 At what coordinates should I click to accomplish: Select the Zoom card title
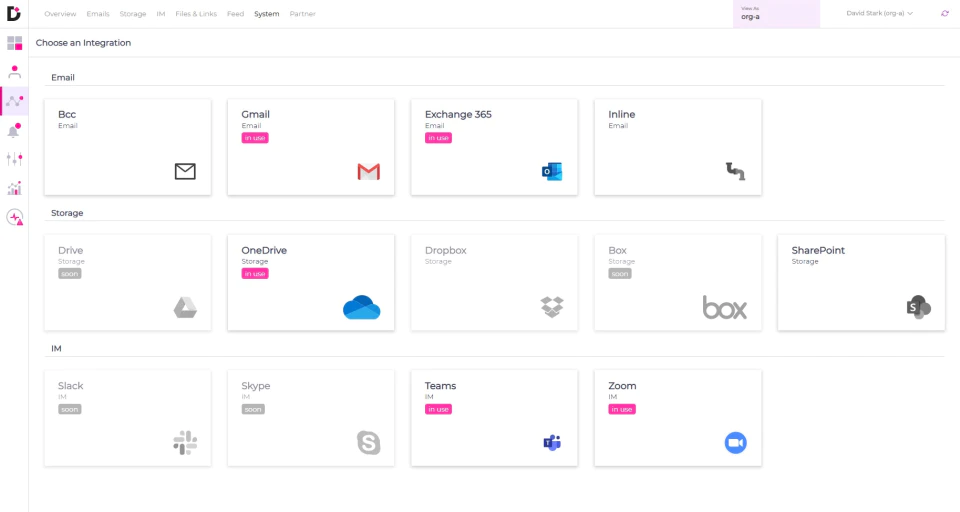622,386
